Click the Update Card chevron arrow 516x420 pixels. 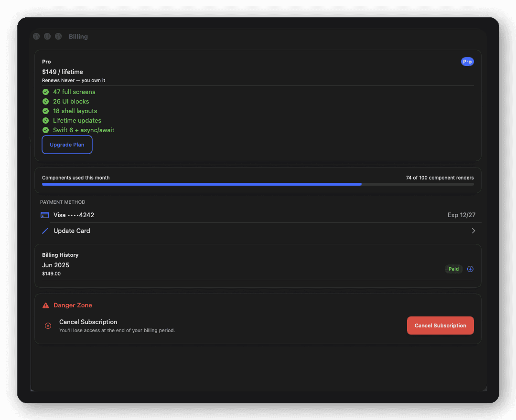473,231
